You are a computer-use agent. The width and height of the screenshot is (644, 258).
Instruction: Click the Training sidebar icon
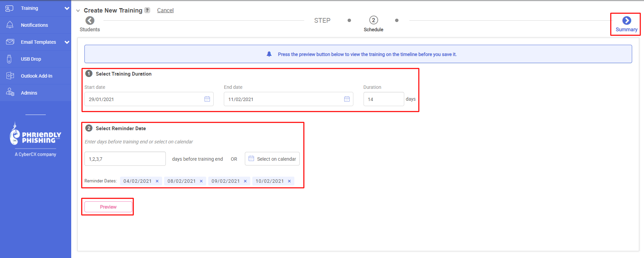click(9, 8)
